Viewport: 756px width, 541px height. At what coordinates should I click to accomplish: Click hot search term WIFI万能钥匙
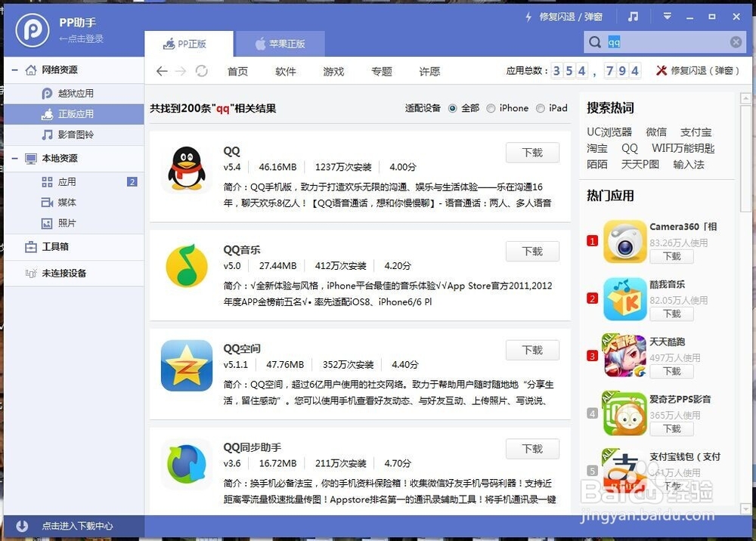point(683,148)
